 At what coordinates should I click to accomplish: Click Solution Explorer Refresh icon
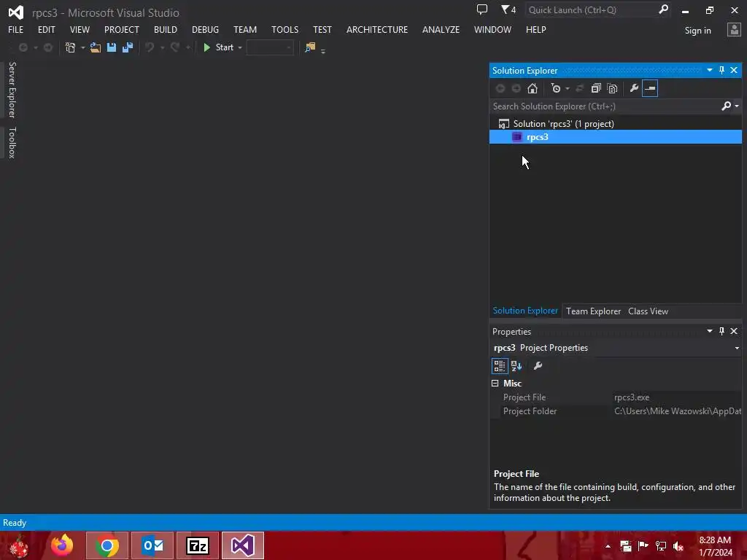579,88
